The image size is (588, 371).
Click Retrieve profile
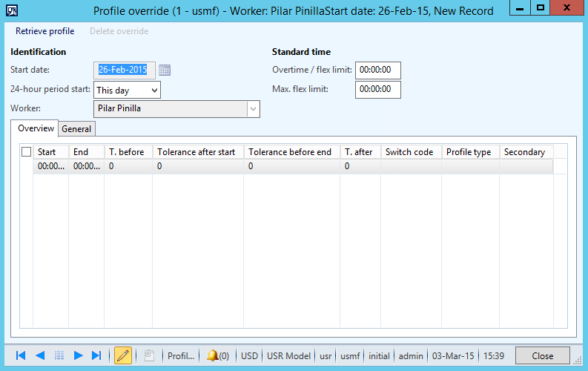click(44, 31)
